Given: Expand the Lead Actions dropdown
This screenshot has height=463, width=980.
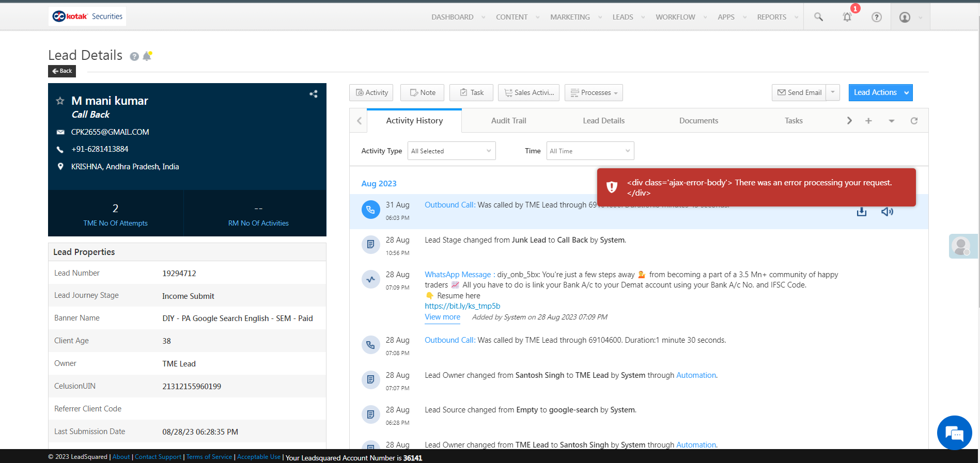Looking at the screenshot, I should [906, 93].
